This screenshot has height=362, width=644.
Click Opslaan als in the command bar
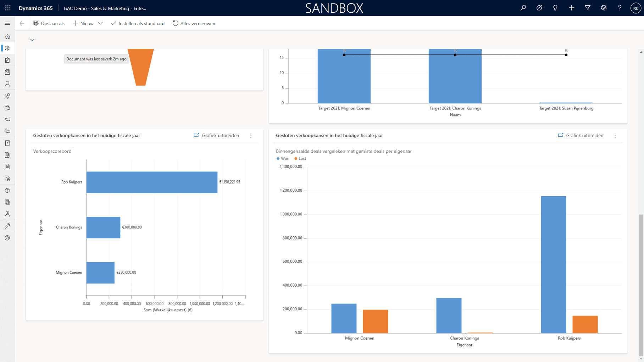(49, 23)
